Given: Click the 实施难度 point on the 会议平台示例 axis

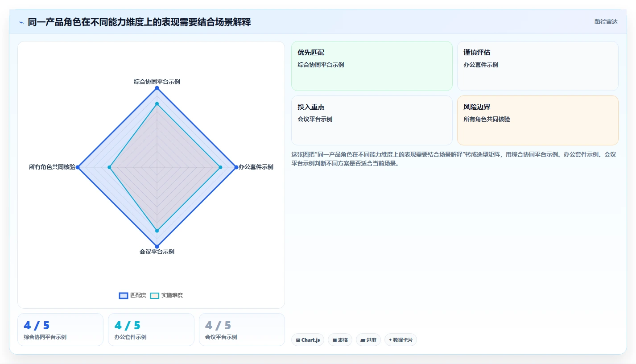Looking at the screenshot, I should [x=157, y=231].
